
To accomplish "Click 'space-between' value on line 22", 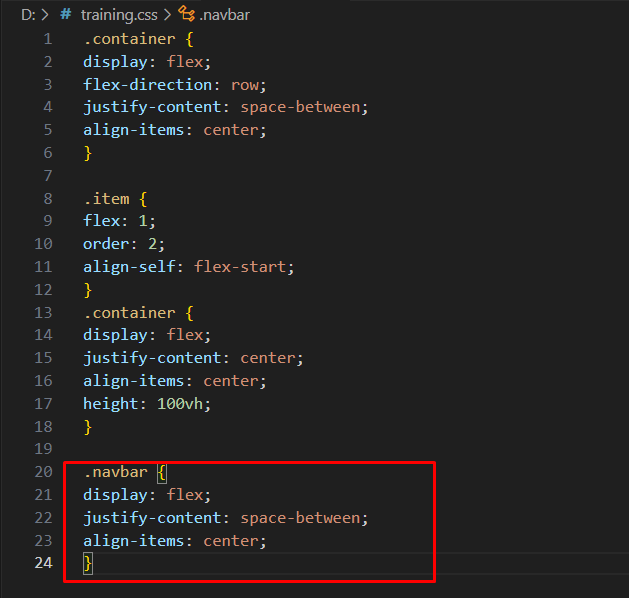I will [x=300, y=518].
